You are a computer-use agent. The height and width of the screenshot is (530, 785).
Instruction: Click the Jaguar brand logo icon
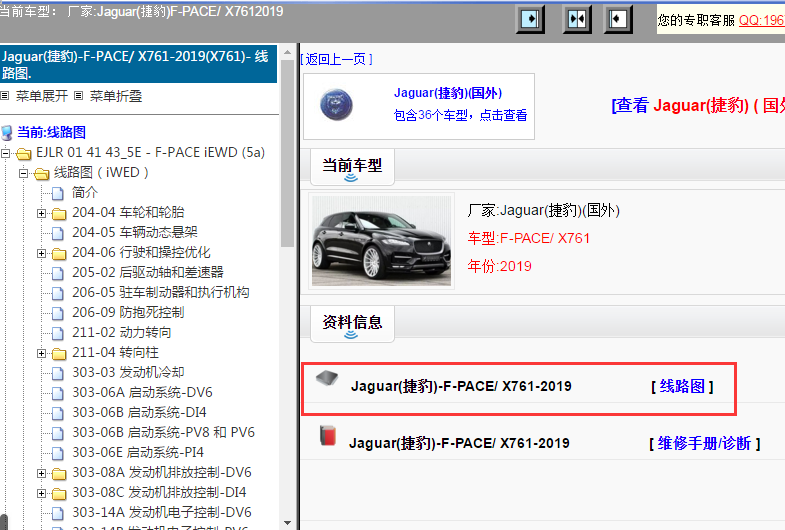pos(336,105)
